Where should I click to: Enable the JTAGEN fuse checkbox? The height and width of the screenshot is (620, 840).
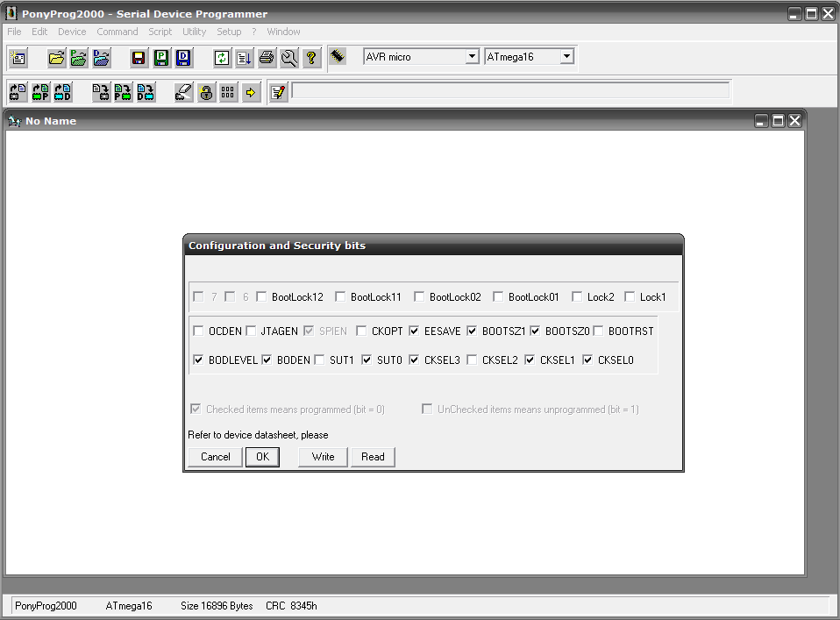[x=251, y=331]
